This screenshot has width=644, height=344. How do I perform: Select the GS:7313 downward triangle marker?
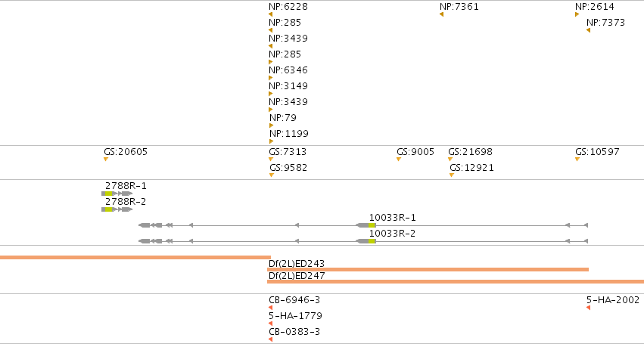click(x=271, y=160)
